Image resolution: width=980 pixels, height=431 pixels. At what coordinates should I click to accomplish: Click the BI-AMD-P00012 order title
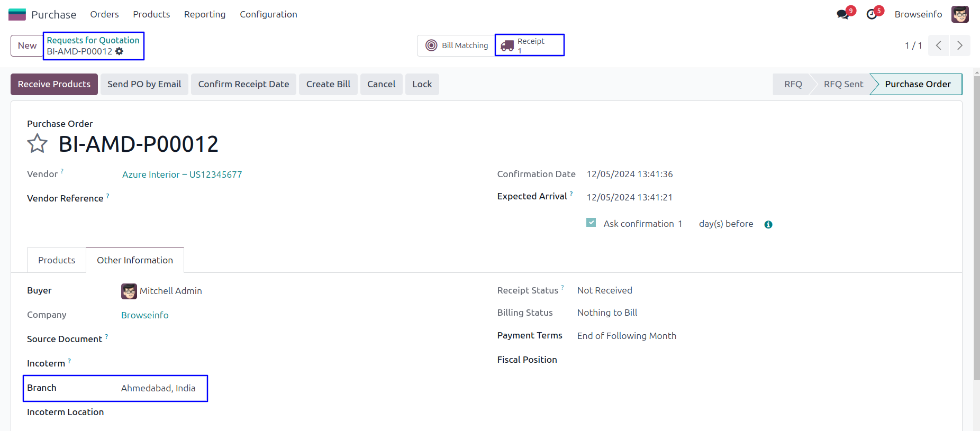[138, 144]
